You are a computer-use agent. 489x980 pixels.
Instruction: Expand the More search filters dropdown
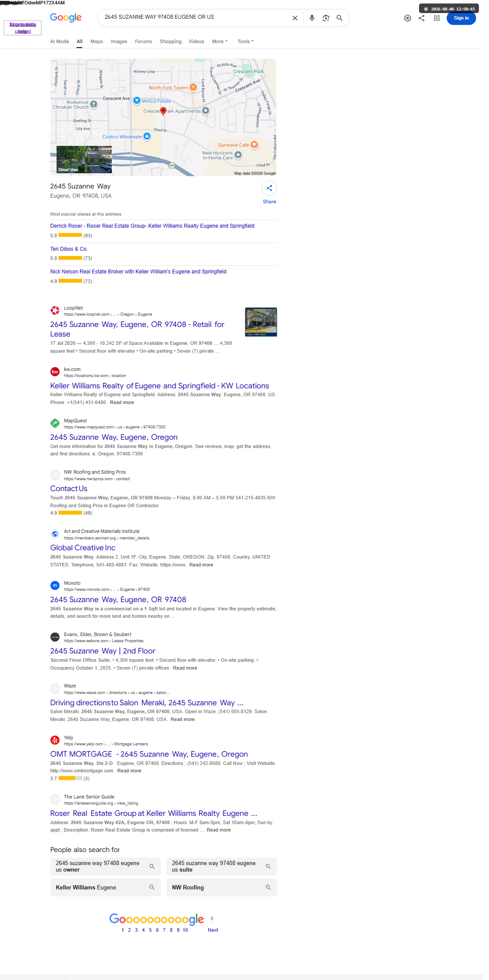click(x=220, y=41)
